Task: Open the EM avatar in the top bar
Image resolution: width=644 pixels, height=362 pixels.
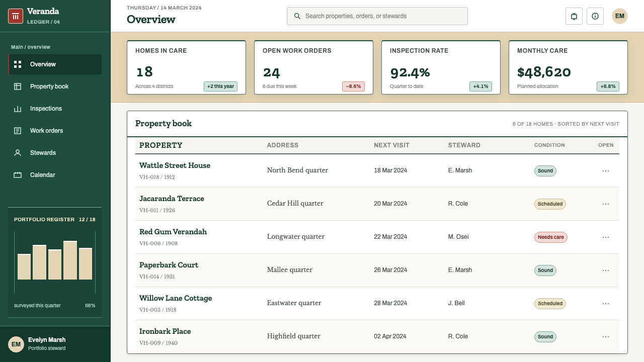Action: [x=620, y=16]
